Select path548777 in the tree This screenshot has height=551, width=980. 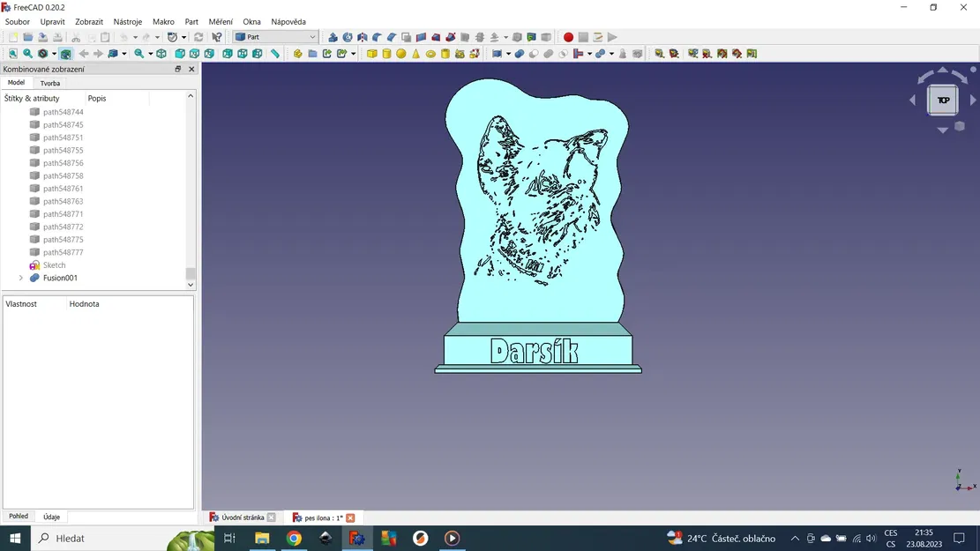(x=64, y=252)
